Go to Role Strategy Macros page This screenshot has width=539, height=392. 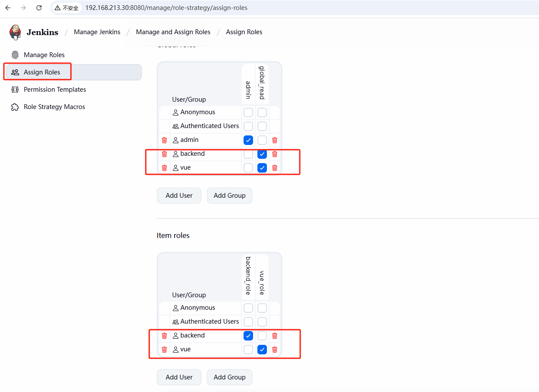point(54,107)
